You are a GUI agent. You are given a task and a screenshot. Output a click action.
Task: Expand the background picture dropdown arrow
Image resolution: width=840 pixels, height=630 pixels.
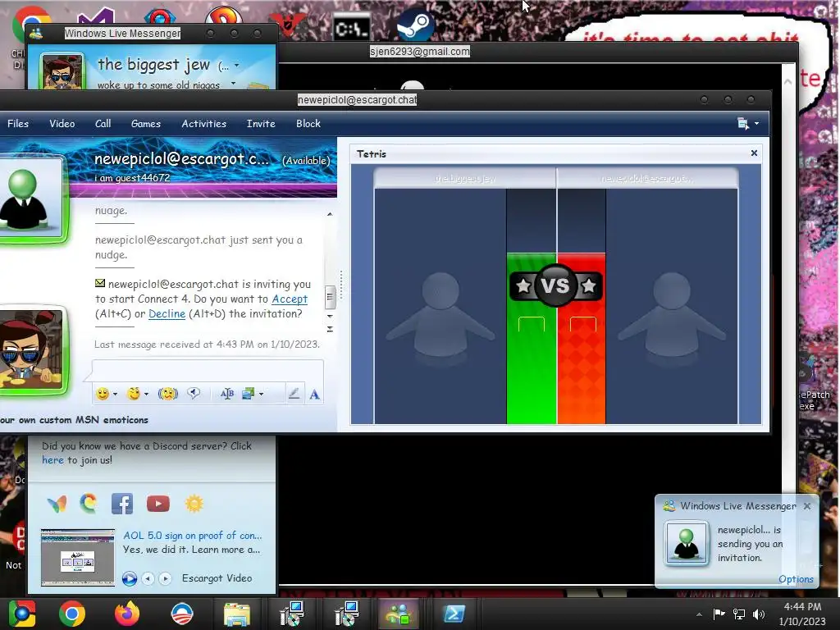262,395
